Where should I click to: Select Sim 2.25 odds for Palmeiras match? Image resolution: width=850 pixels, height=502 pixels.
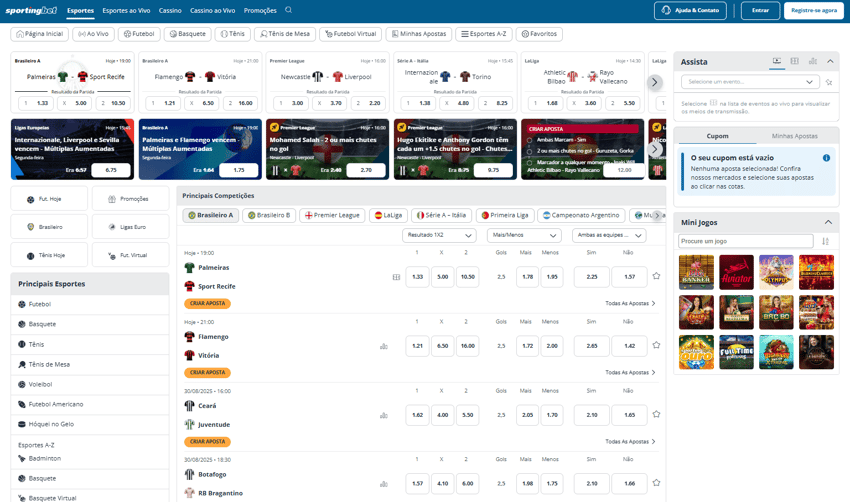(591, 276)
